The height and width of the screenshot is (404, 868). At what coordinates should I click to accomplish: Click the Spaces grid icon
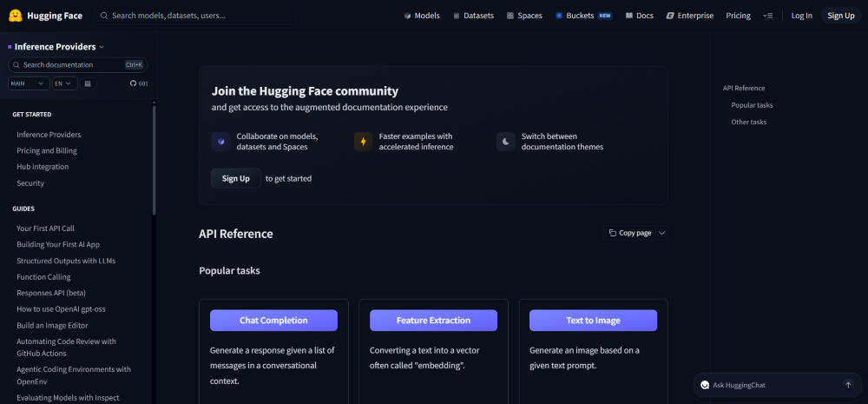[510, 16]
